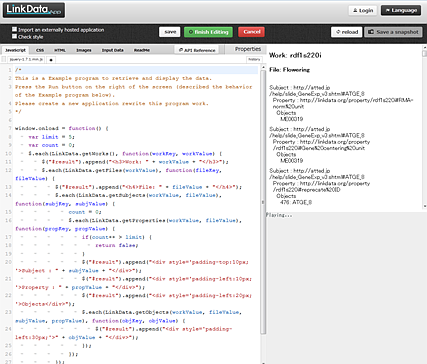427x364 pixels.
Task: Click line number 20 in the gutter
Action: click(x=8, y=262)
